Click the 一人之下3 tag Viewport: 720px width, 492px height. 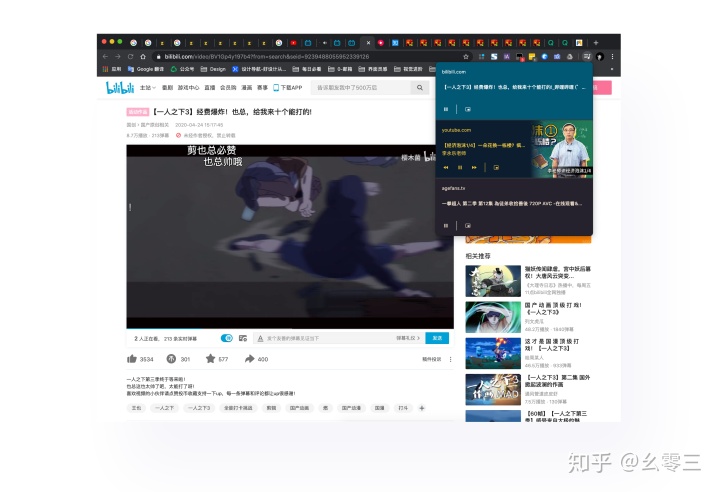(x=199, y=408)
